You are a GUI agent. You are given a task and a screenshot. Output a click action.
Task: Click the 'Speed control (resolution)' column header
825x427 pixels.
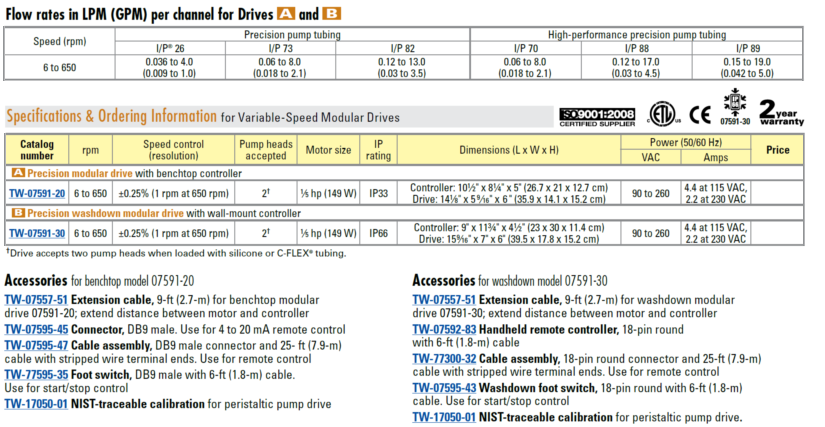point(174,150)
